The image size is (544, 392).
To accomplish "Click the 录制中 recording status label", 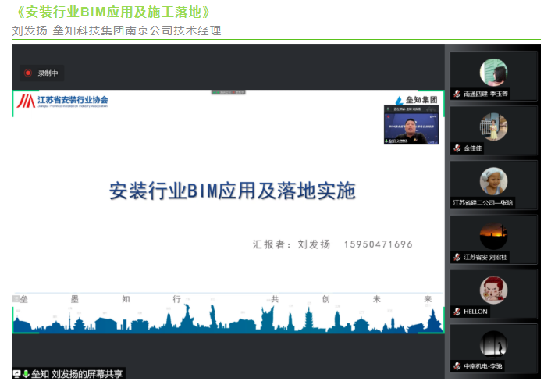I will click(x=48, y=73).
